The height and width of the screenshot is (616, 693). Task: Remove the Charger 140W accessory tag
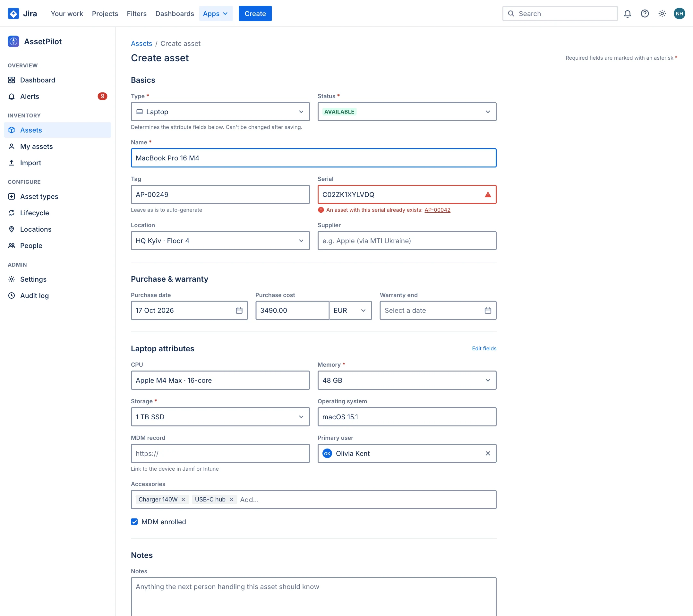point(183,500)
